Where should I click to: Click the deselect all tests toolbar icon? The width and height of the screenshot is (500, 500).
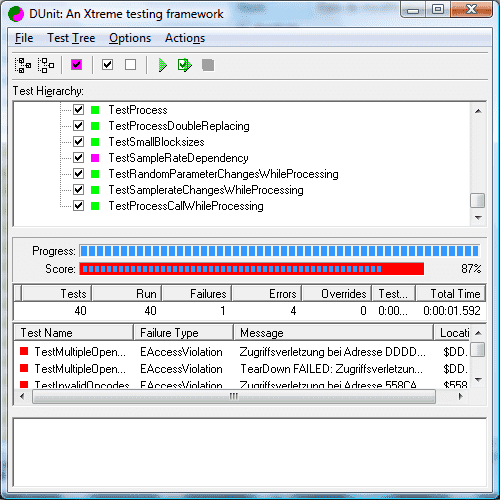(x=46, y=65)
